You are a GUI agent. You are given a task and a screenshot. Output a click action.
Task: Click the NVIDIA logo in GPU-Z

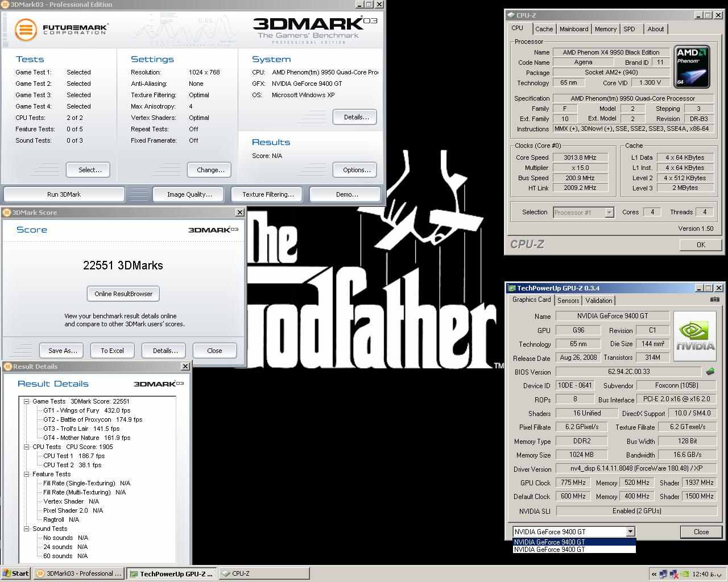pyautogui.click(x=695, y=336)
